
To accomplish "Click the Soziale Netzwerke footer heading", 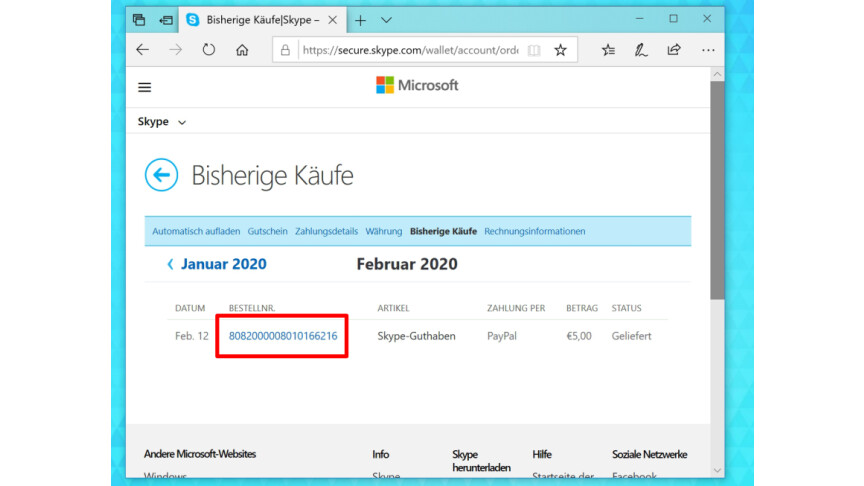I will tap(649, 454).
